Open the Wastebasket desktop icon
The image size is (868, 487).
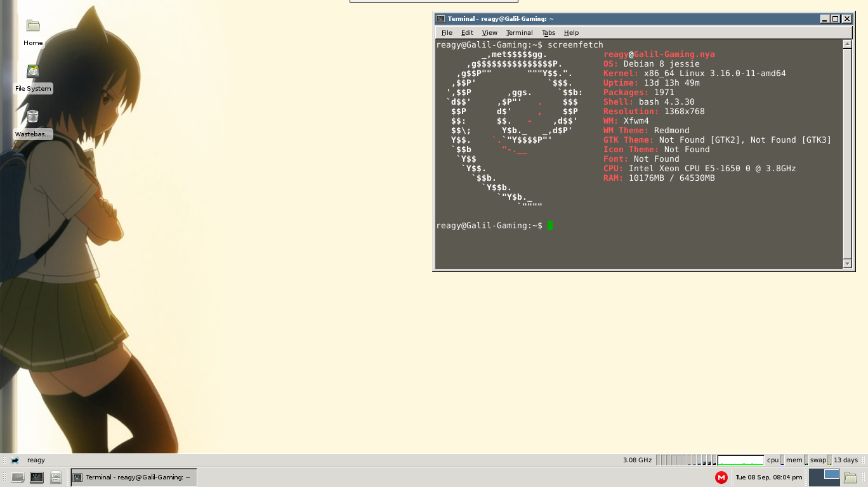pyautogui.click(x=33, y=117)
